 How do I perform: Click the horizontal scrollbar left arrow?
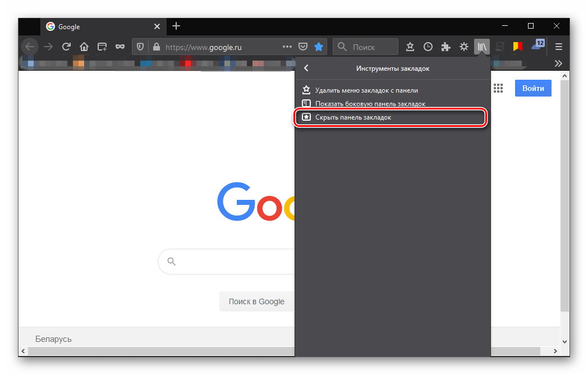(23, 351)
